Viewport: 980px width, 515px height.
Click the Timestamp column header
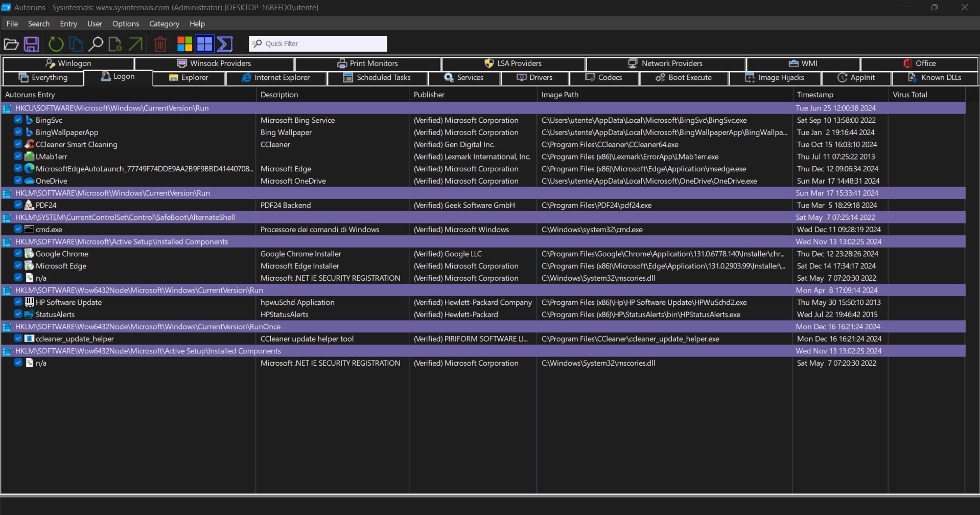tap(815, 95)
